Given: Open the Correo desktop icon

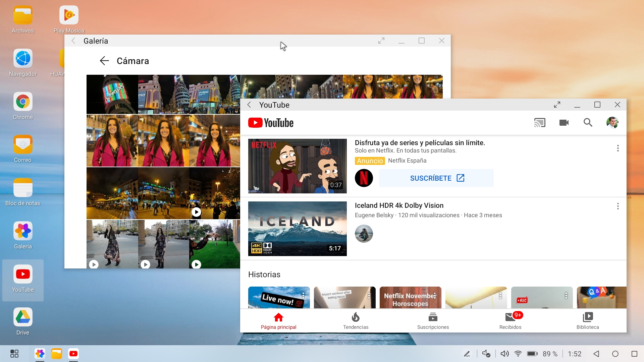Looking at the screenshot, I should pos(23,149).
